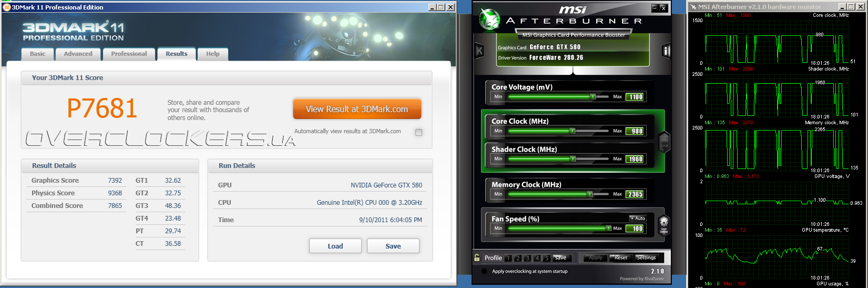The image size is (868, 288).
Task: Select the Results tab
Action: [x=177, y=54]
